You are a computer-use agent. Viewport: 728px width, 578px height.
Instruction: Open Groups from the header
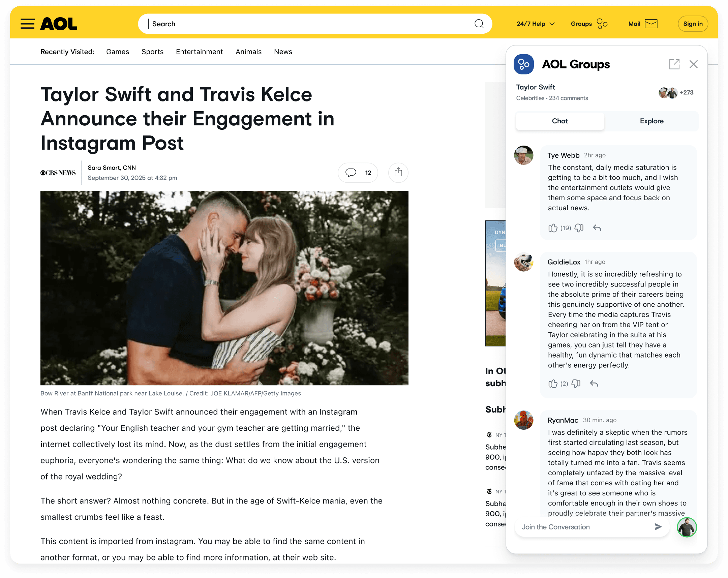pyautogui.click(x=589, y=24)
